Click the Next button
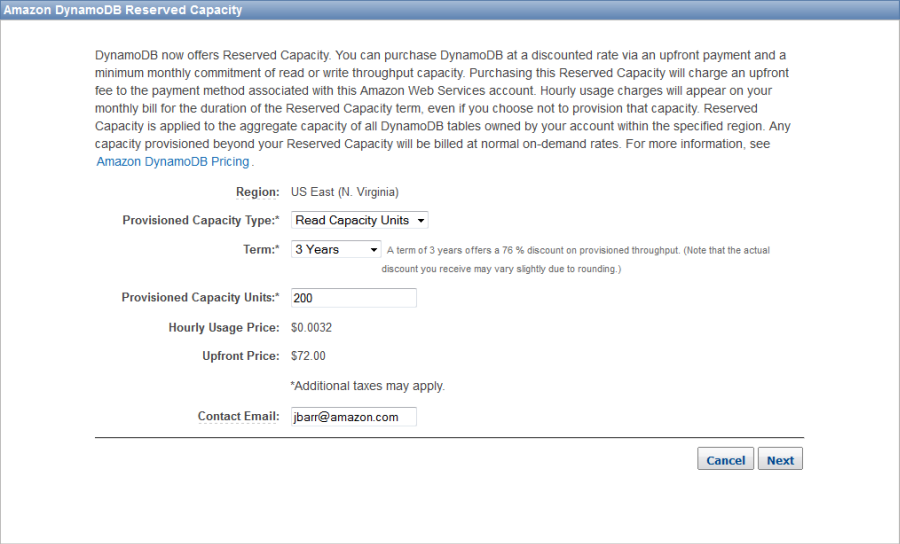 click(x=780, y=460)
